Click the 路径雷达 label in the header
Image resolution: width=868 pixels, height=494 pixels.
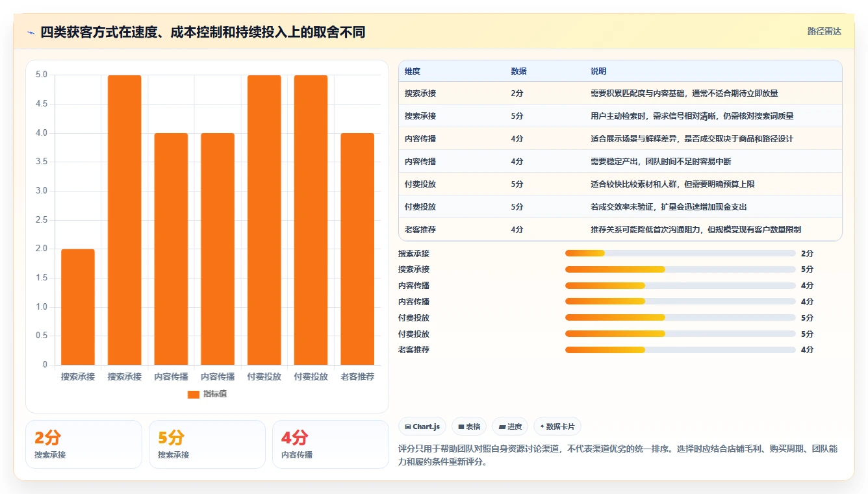[x=824, y=31]
